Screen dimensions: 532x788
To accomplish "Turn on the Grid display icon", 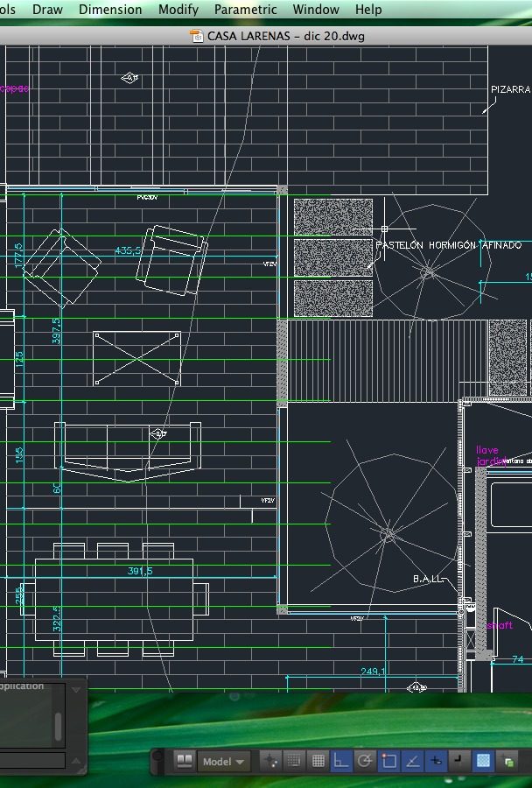I will click(x=318, y=761).
